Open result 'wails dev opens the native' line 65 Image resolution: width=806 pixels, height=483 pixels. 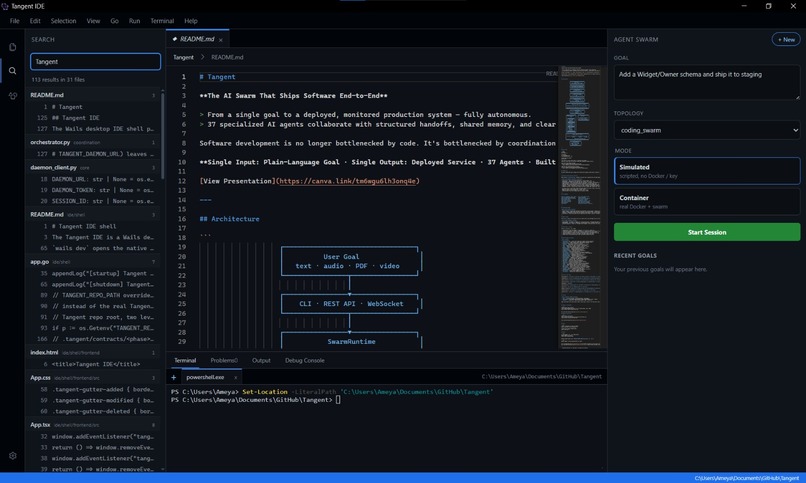[93, 248]
